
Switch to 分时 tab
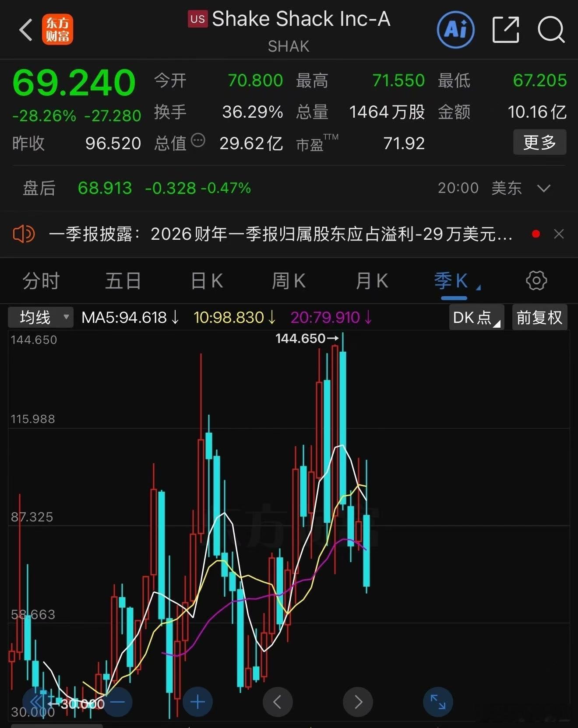coord(41,281)
